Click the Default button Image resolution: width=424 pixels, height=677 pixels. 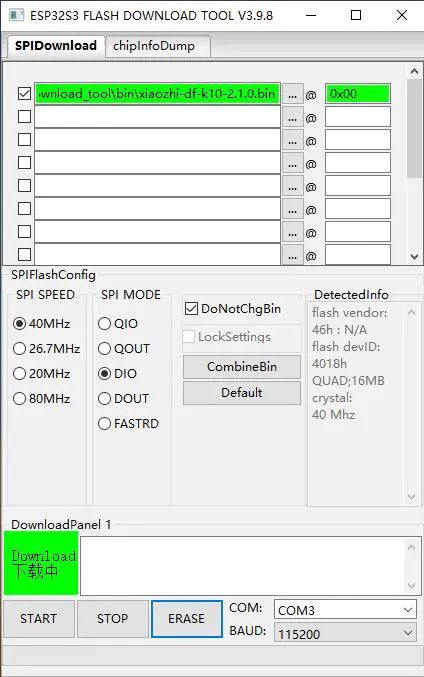[x=242, y=393]
